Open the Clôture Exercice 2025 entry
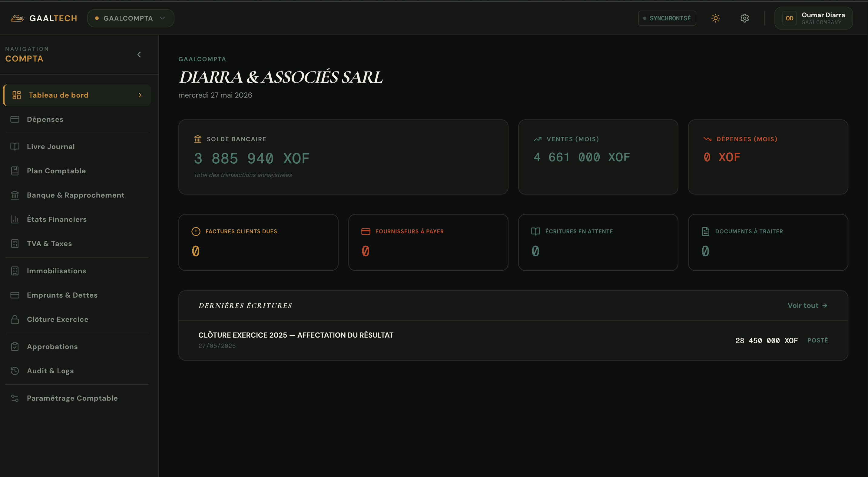 (x=513, y=340)
